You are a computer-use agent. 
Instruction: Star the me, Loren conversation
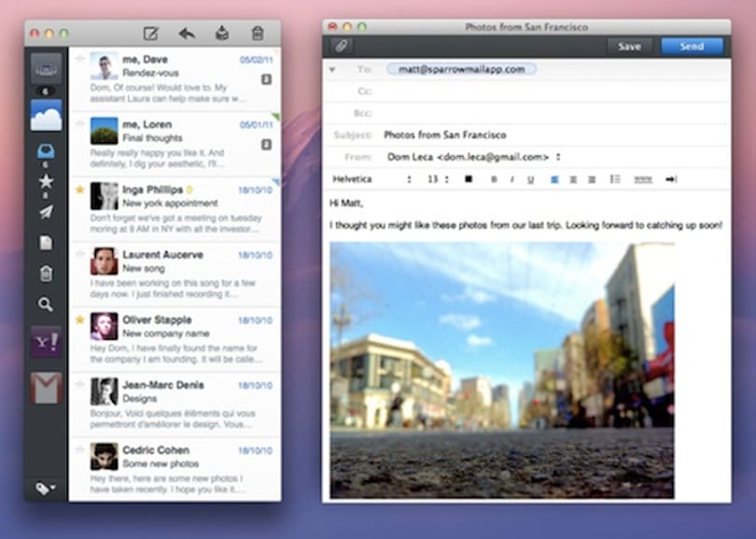coord(80,124)
